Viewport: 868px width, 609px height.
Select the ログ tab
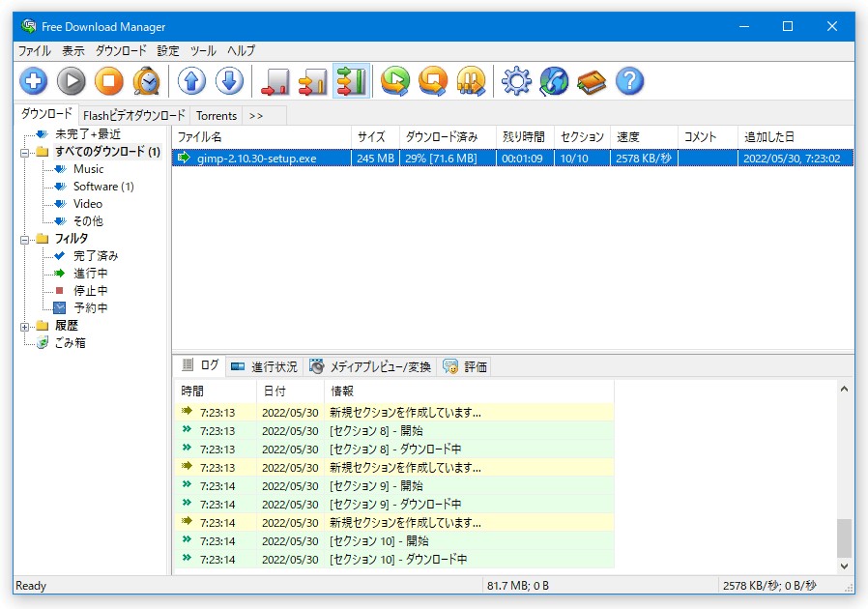pos(200,365)
